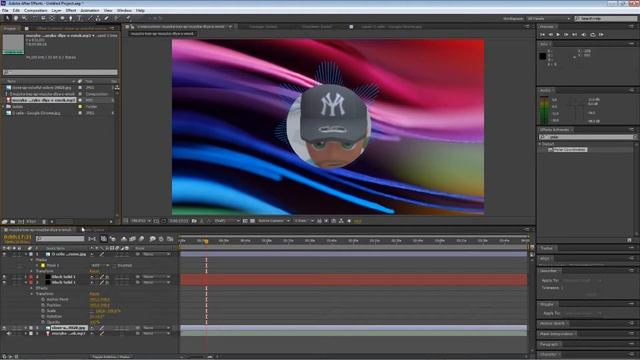Select the Eraser tool
The image size is (640, 360).
tap(107, 18)
